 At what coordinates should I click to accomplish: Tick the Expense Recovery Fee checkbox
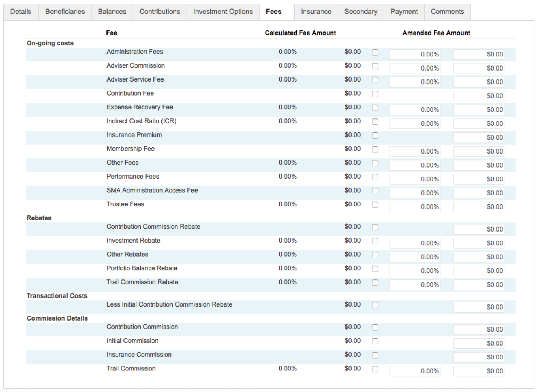[x=375, y=108]
